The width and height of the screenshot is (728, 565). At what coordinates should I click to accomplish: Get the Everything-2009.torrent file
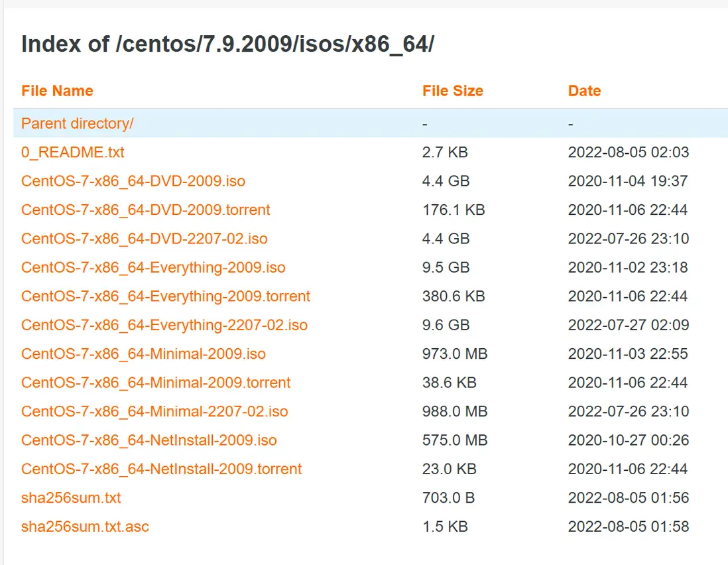coord(166,296)
